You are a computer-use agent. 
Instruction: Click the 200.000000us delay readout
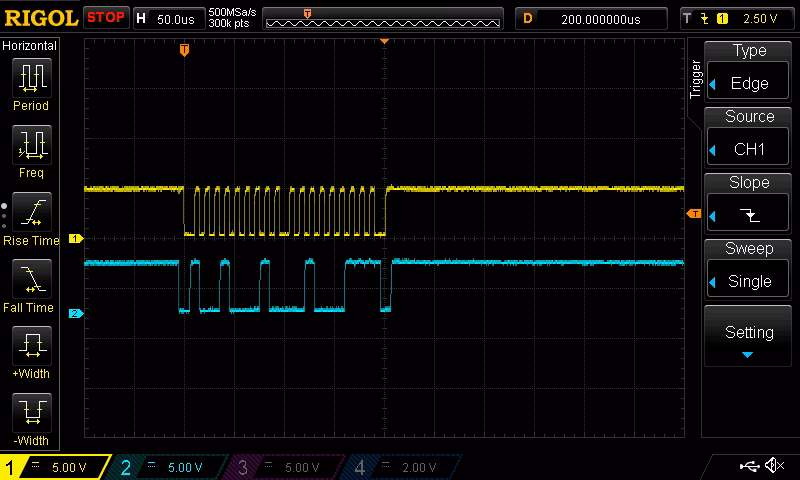[x=598, y=18]
